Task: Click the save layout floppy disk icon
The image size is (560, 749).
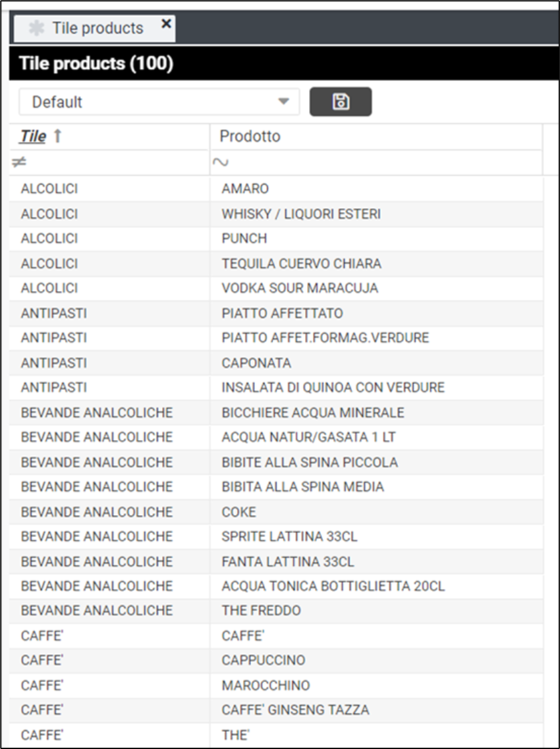Action: tap(341, 102)
